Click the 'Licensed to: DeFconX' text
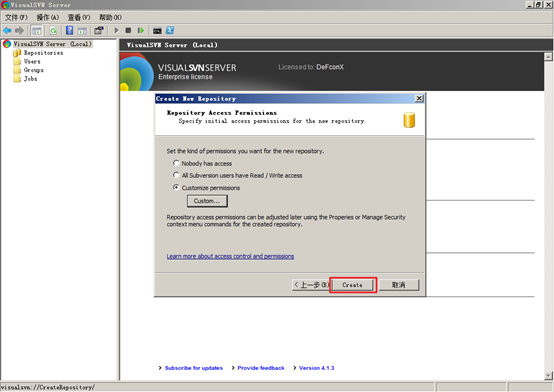554x392 pixels. pos(311,67)
